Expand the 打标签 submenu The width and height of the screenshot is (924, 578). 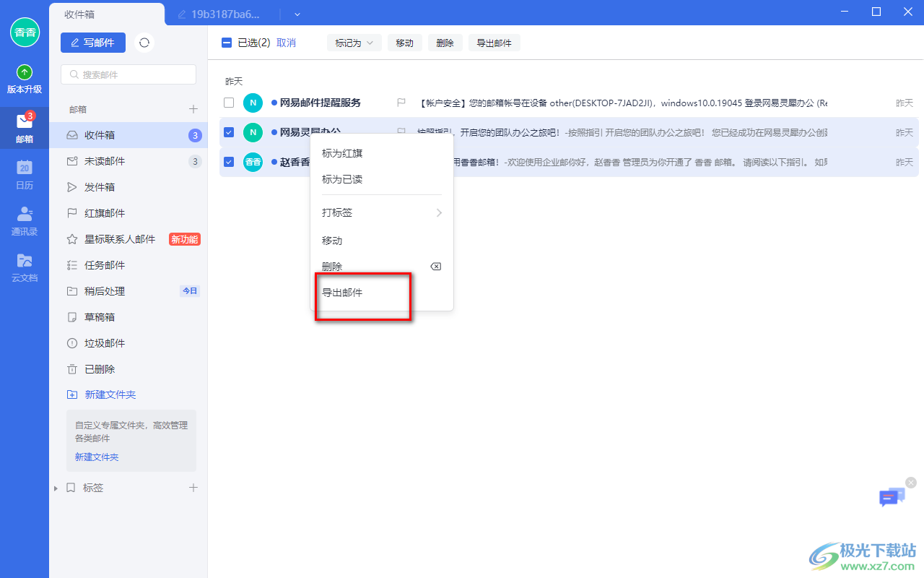[x=382, y=212]
